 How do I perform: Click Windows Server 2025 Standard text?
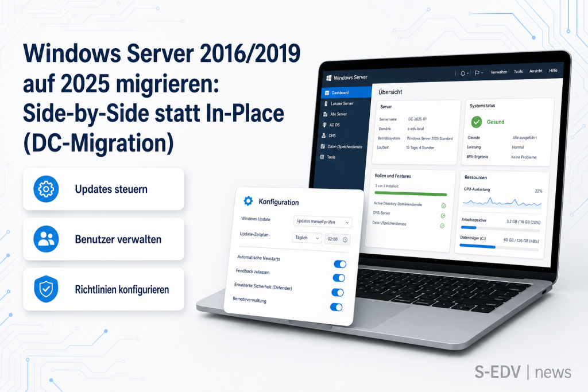tap(430, 138)
